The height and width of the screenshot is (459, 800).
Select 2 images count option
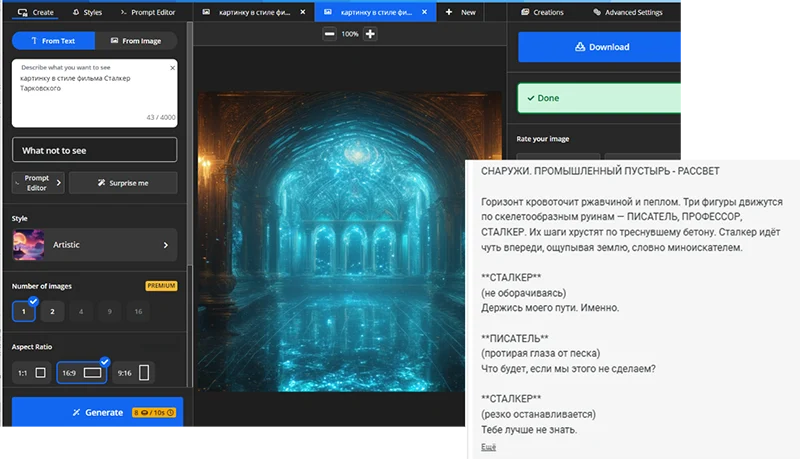[x=52, y=312]
